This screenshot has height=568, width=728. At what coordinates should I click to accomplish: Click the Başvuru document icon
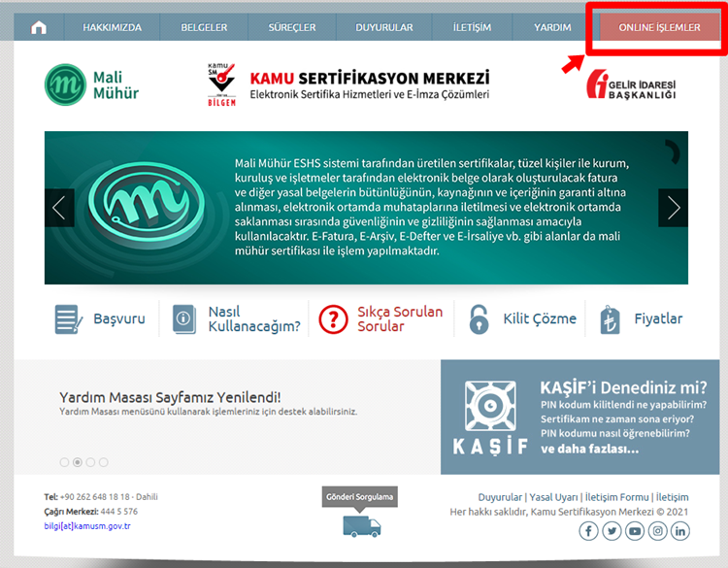69,319
